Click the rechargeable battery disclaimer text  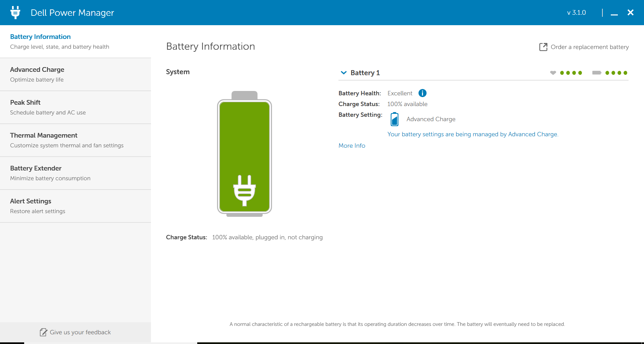(x=397, y=324)
